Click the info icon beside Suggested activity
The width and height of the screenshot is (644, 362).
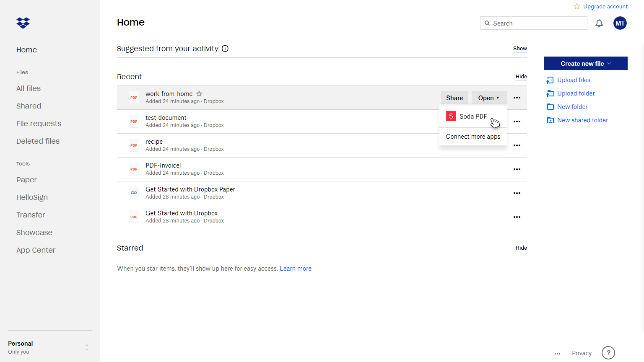[x=225, y=49]
